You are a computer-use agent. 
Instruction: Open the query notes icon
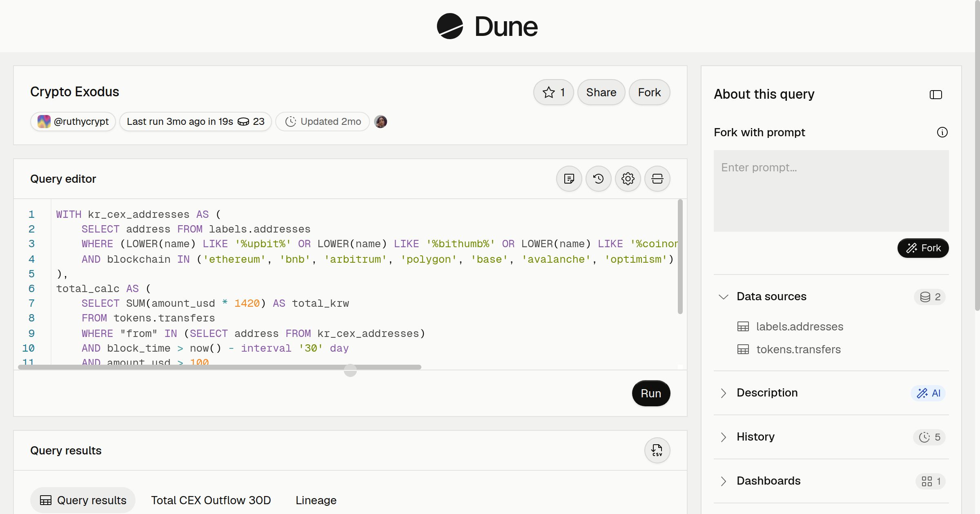(x=569, y=179)
